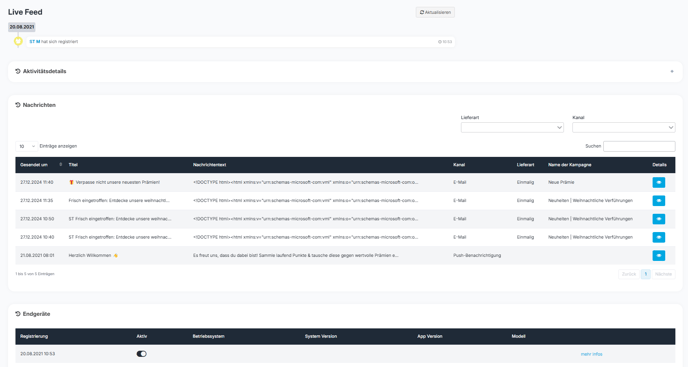688x367 pixels.
Task: Focus the Suchen search field
Action: click(x=639, y=146)
